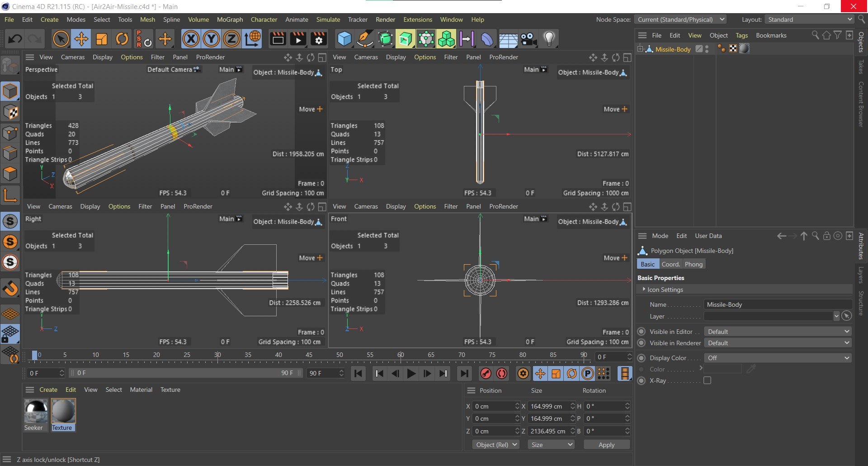Image resolution: width=868 pixels, height=466 pixels.
Task: Activate the Move tool in toolbar
Action: [81, 39]
